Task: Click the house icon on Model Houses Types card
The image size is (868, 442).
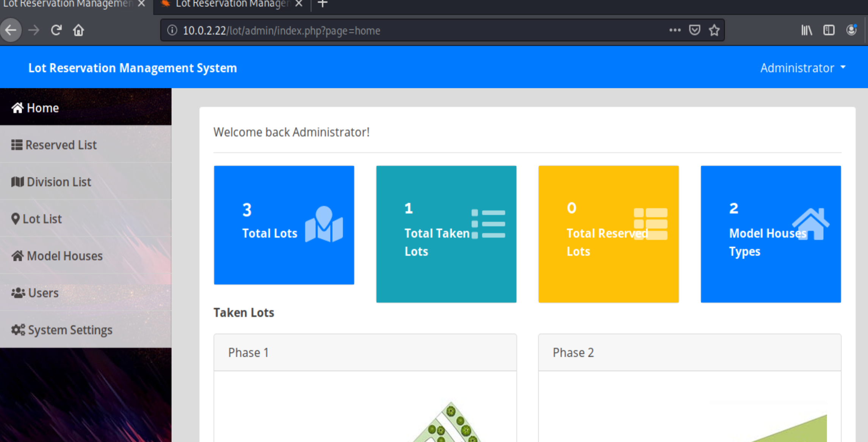Action: coord(811,224)
